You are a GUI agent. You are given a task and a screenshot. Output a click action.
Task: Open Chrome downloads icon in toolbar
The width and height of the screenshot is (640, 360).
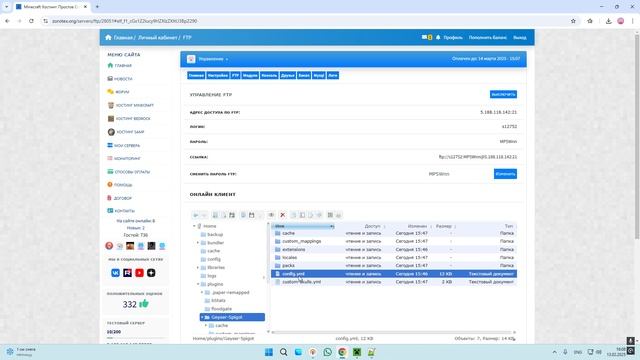pos(608,21)
